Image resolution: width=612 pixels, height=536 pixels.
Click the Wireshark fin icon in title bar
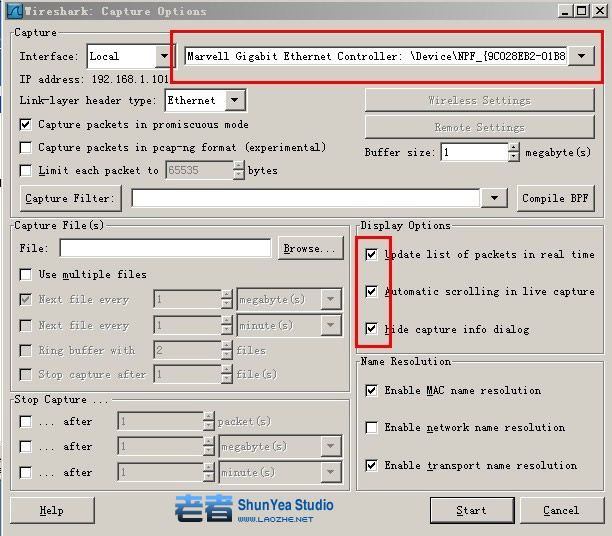[15, 11]
